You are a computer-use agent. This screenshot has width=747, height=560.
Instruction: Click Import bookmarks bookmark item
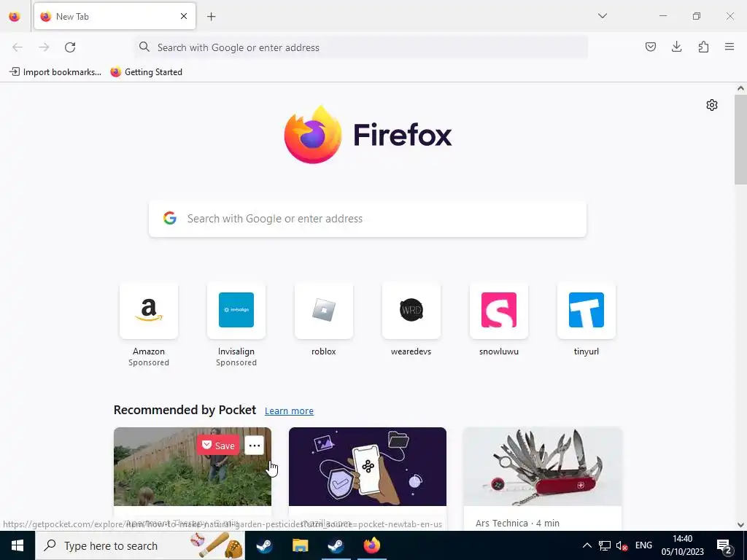(55, 72)
